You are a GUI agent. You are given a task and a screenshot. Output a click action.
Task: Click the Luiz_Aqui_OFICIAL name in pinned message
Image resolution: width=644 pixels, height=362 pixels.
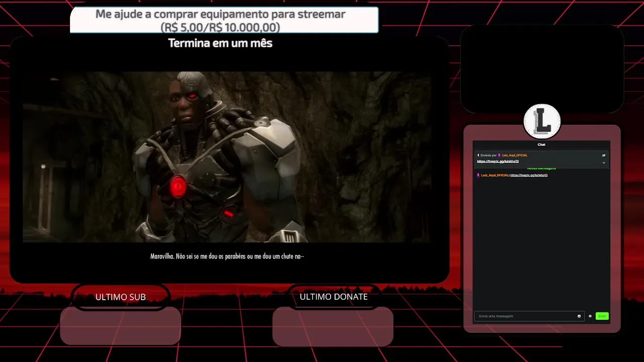(x=515, y=155)
